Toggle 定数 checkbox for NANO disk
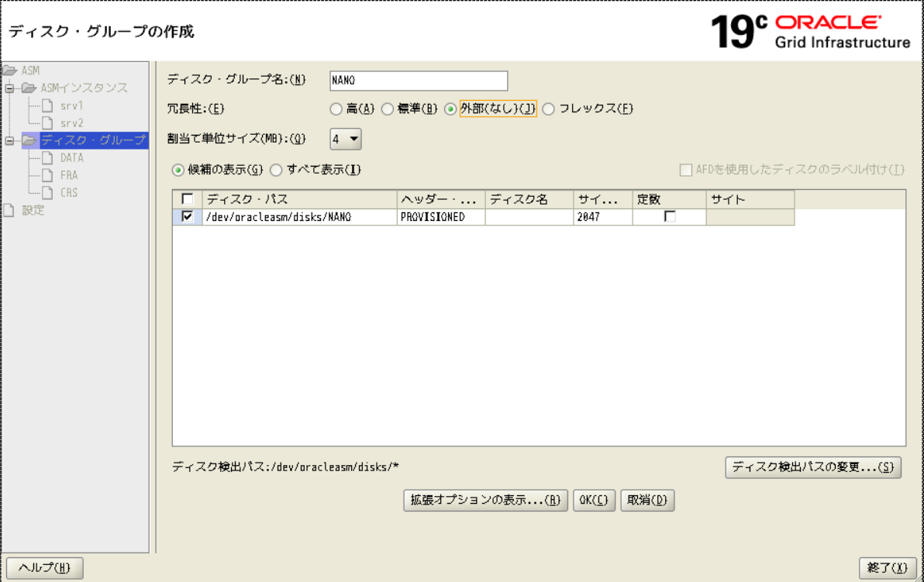The height and width of the screenshot is (582, 924). (x=670, y=217)
